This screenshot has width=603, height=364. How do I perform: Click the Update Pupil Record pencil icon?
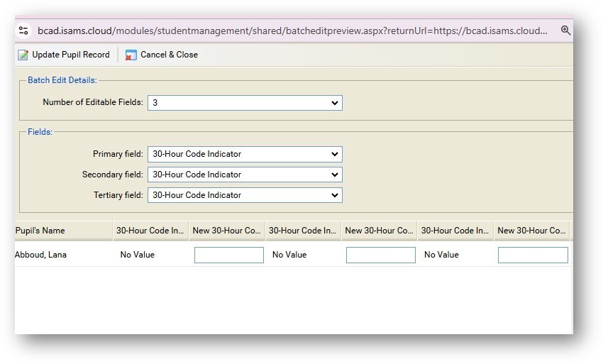tap(23, 55)
